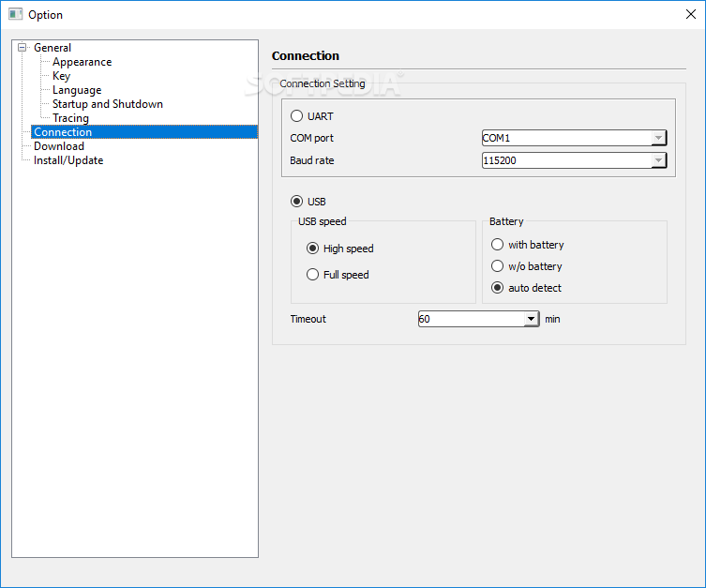706x588 pixels.
Task: Click the Battery group label
Action: click(x=506, y=221)
